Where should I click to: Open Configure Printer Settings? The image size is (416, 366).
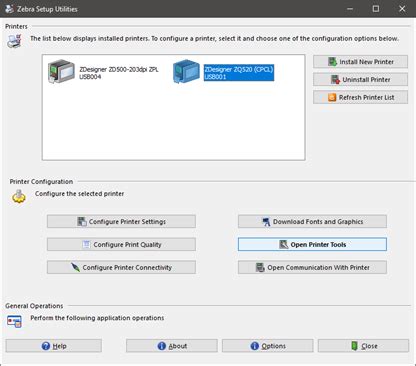(121, 222)
